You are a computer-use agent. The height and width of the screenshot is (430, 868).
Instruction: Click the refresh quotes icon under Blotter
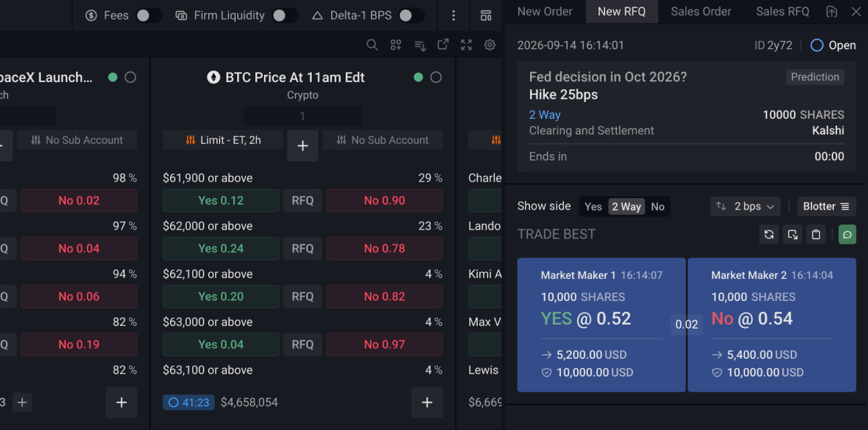[769, 234]
